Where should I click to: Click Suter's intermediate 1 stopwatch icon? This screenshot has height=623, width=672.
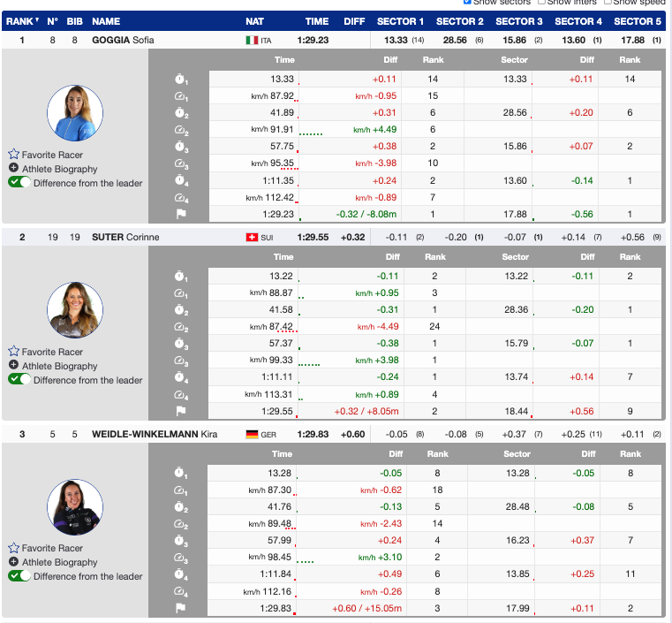coord(181,277)
